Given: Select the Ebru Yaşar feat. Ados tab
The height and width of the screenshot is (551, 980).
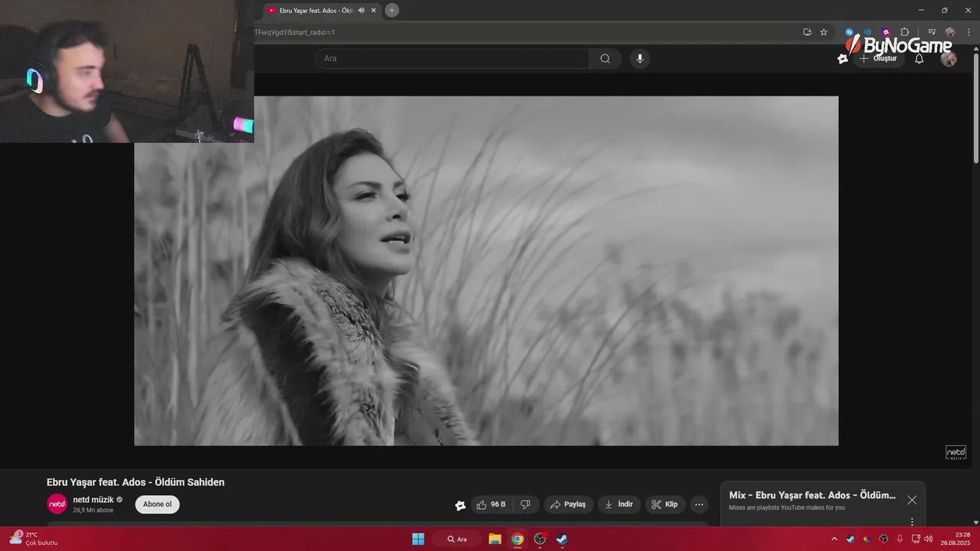Looking at the screenshot, I should pyautogui.click(x=315, y=10).
